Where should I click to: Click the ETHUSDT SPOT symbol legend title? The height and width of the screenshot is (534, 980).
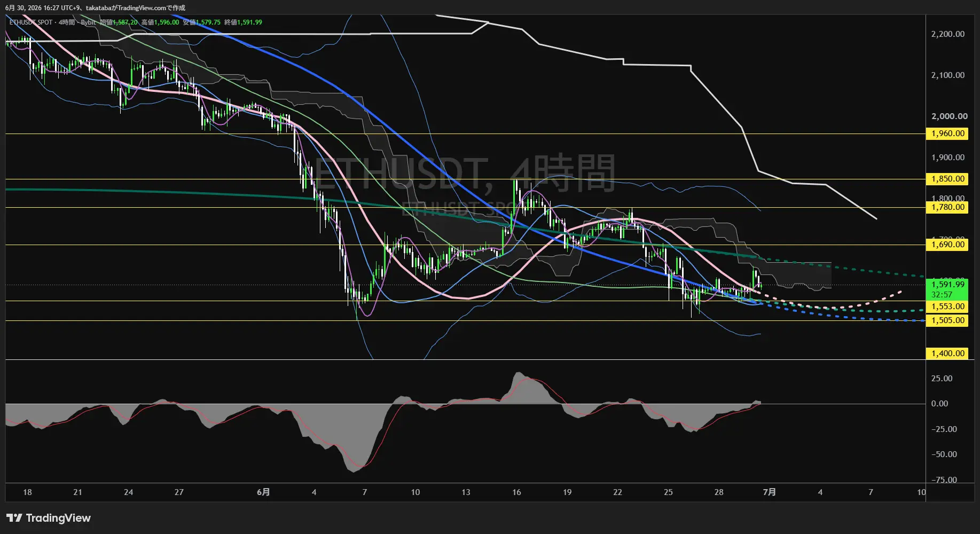point(31,22)
